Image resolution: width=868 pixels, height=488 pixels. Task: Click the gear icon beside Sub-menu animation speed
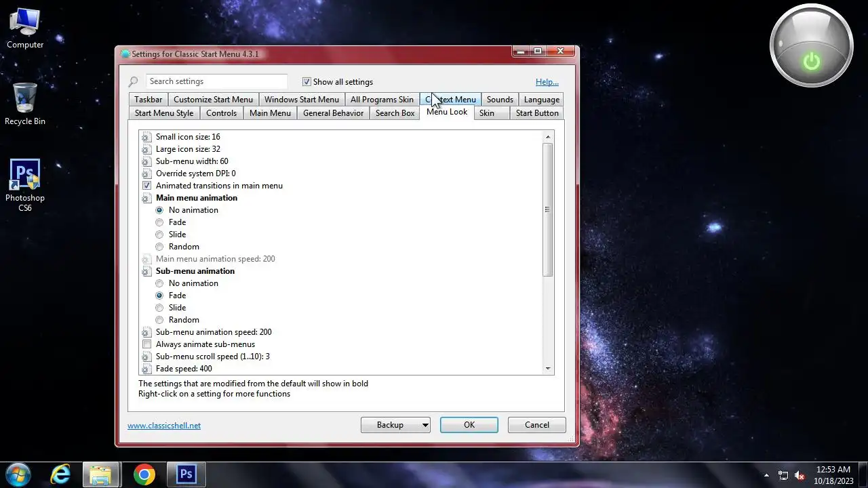point(146,332)
